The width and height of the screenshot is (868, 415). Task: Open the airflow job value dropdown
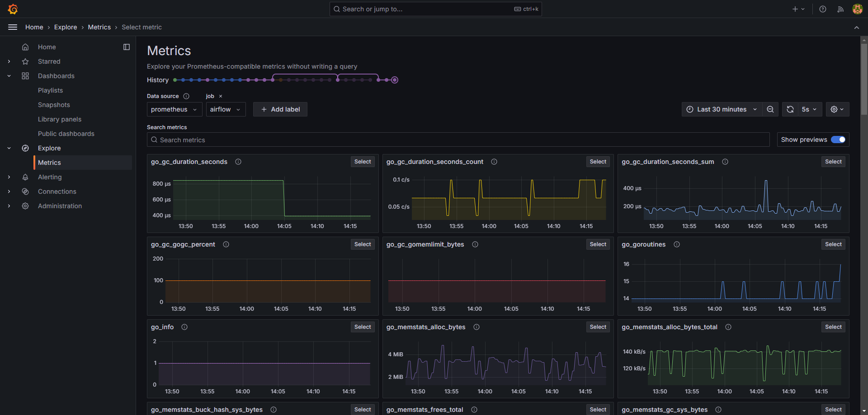[226, 109]
